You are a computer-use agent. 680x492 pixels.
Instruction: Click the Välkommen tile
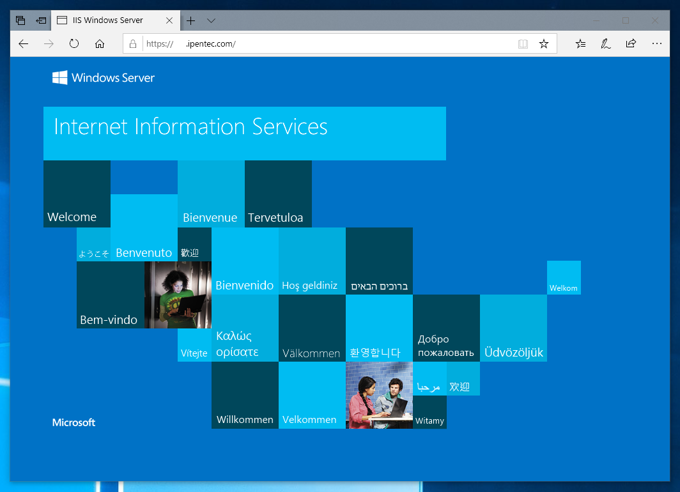pos(312,328)
